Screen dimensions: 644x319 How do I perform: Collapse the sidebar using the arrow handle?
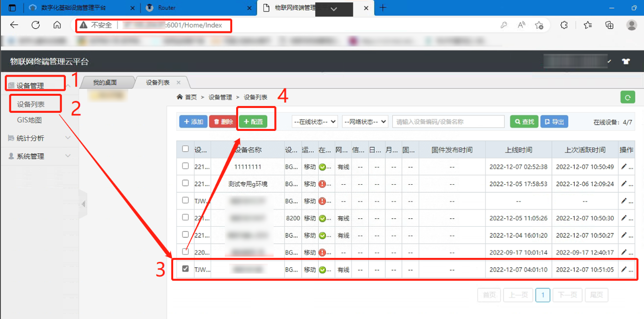coord(83,204)
